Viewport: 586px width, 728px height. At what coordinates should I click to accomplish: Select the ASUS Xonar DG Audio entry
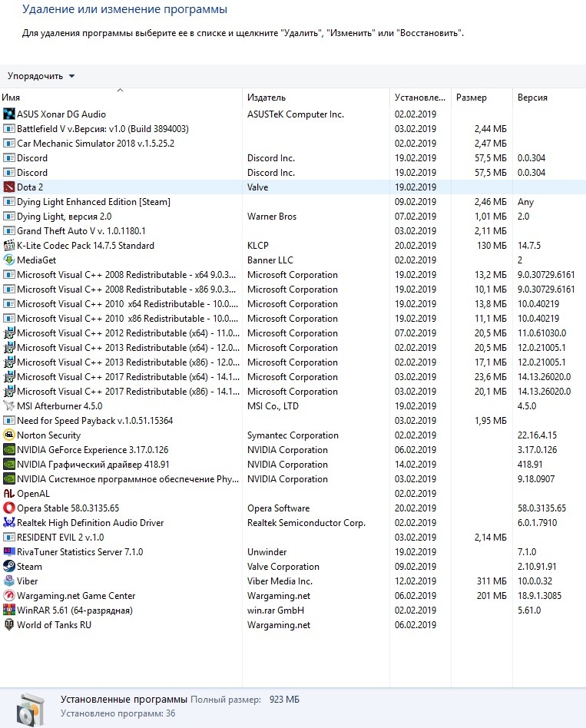click(x=61, y=114)
